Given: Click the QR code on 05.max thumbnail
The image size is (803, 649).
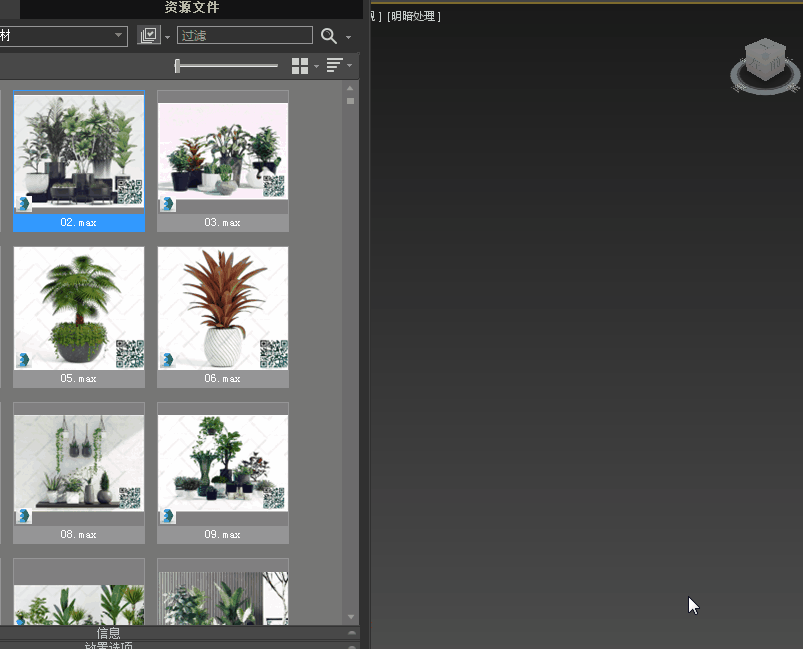Looking at the screenshot, I should (x=130, y=354).
